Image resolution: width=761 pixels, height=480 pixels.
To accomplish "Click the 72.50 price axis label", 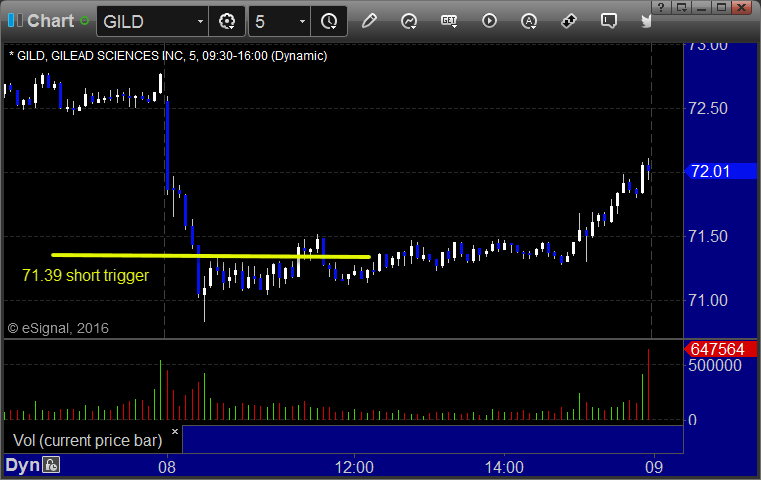I will 708,108.
